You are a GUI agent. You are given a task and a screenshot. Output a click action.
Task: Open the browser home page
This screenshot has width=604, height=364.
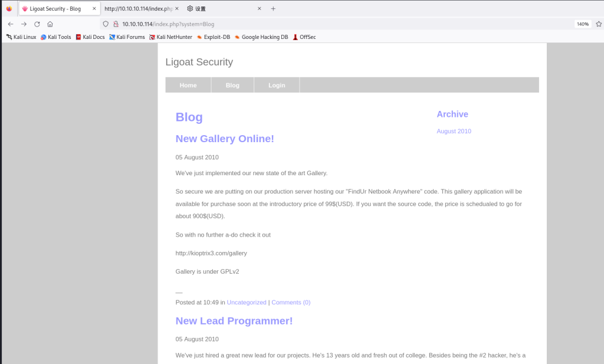[50, 24]
